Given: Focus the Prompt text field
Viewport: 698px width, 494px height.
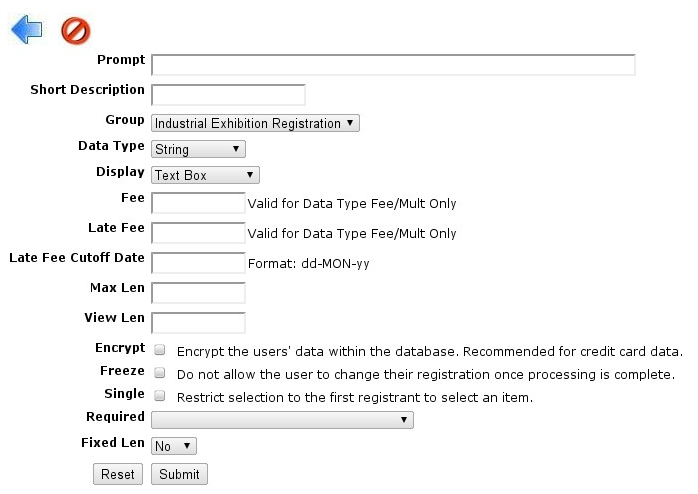Looking at the screenshot, I should [x=393, y=65].
